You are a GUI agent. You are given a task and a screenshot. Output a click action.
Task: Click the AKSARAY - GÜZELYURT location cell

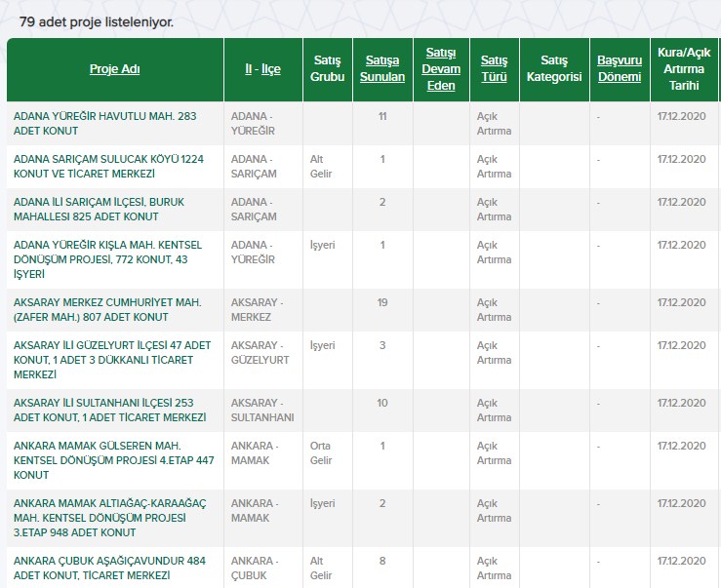coord(260,352)
